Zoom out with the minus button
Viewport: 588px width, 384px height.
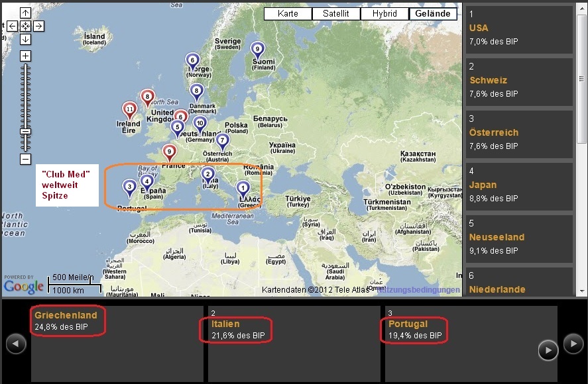click(25, 159)
